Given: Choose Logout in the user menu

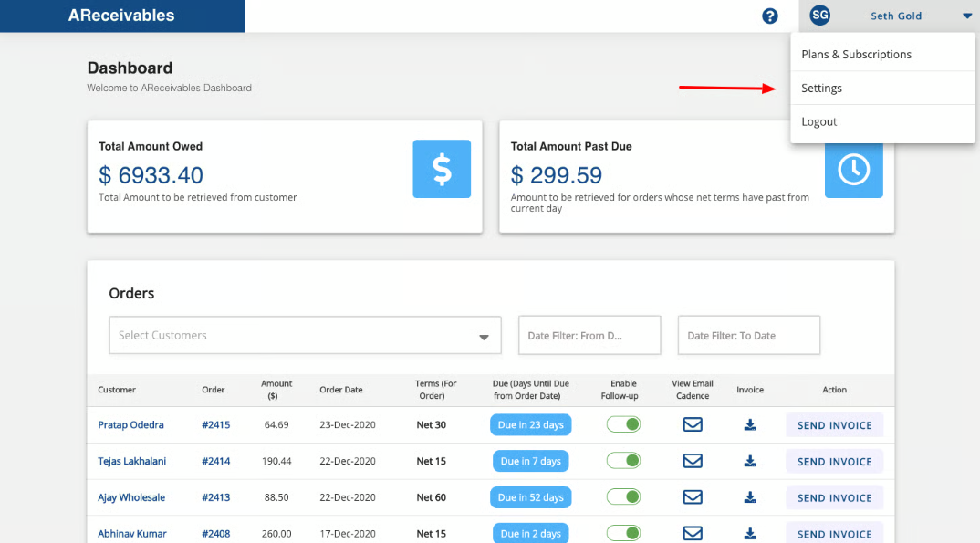Looking at the screenshot, I should tap(818, 122).
